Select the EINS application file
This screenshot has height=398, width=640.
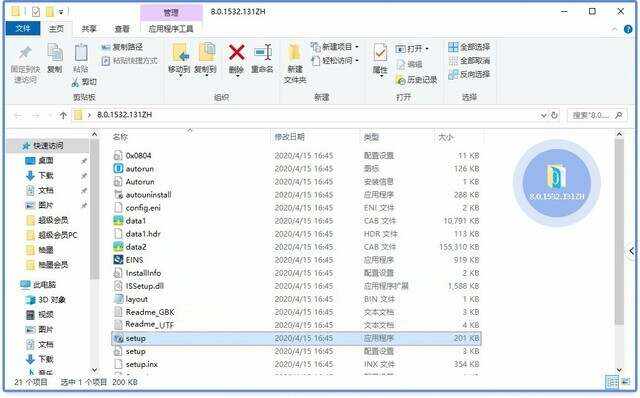(x=134, y=260)
